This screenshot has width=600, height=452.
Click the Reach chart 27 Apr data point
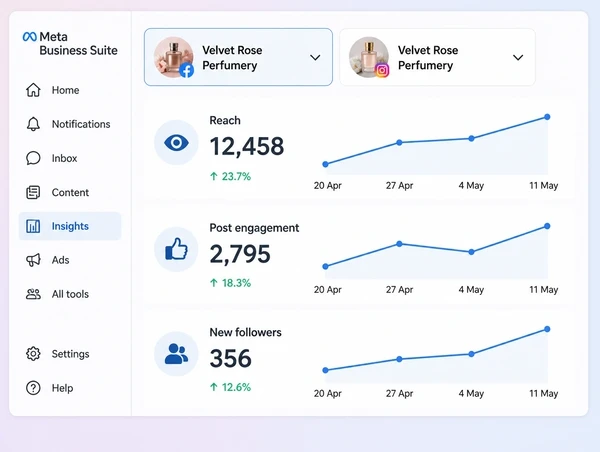[399, 142]
